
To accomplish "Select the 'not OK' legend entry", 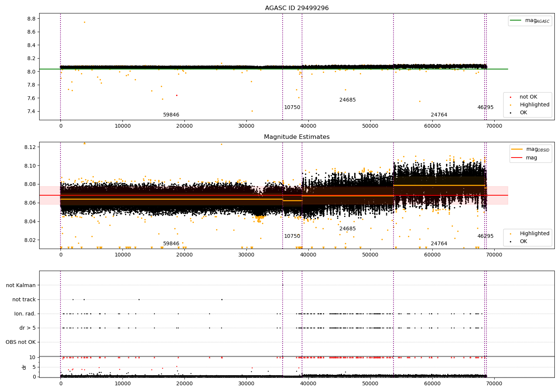I will coord(528,97).
